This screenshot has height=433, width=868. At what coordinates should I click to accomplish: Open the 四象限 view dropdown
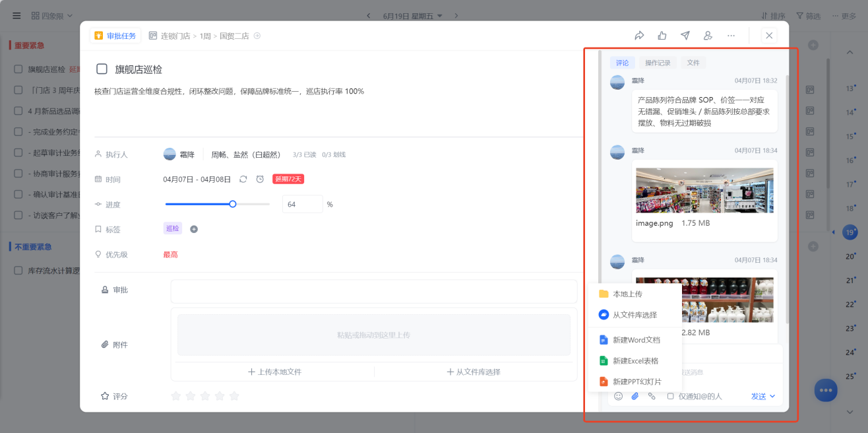[52, 15]
